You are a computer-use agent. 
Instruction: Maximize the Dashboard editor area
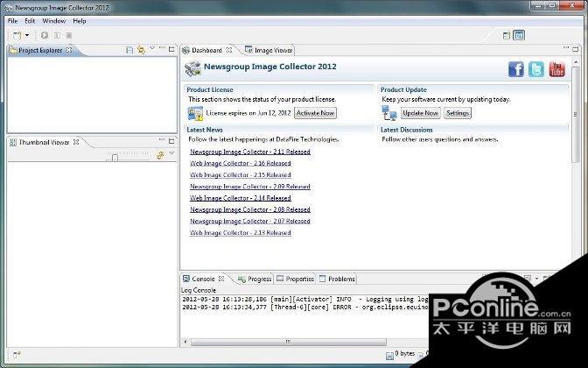(x=576, y=49)
